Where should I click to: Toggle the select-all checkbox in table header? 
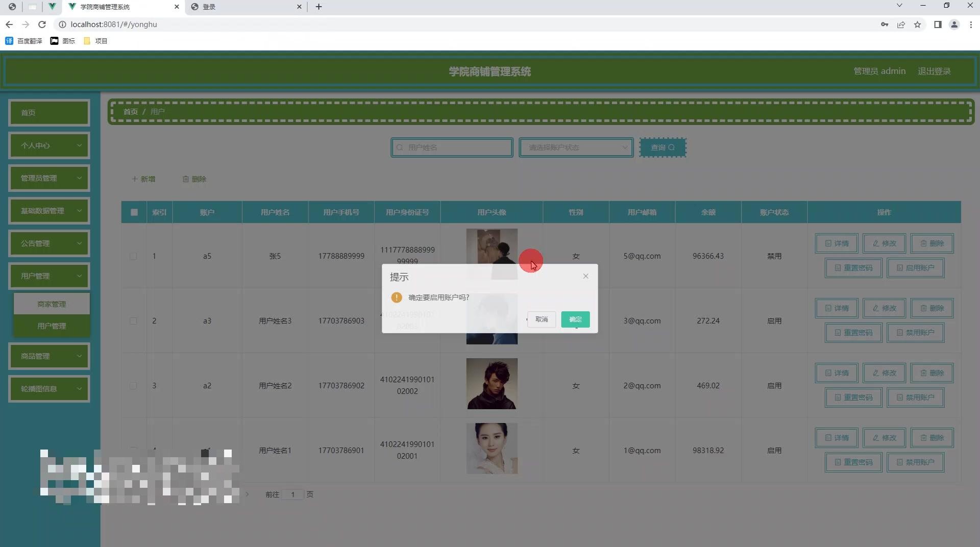coord(133,212)
